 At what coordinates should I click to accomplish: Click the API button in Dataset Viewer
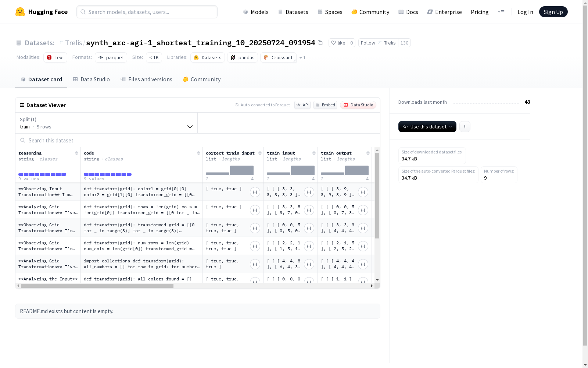click(302, 105)
